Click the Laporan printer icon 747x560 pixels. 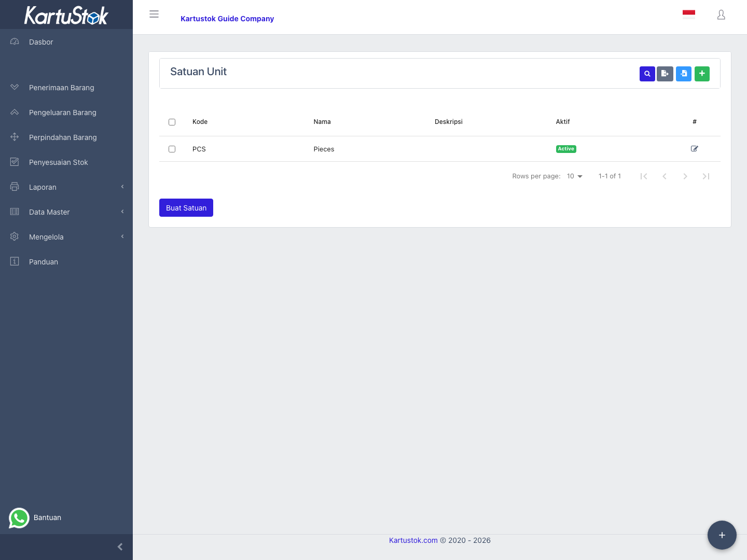click(15, 187)
